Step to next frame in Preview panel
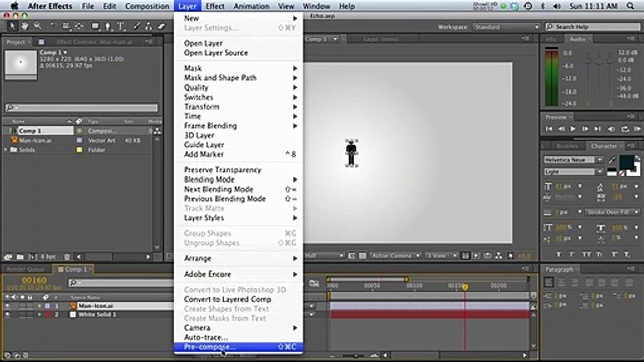Image resolution: width=644 pixels, height=362 pixels. [586, 129]
